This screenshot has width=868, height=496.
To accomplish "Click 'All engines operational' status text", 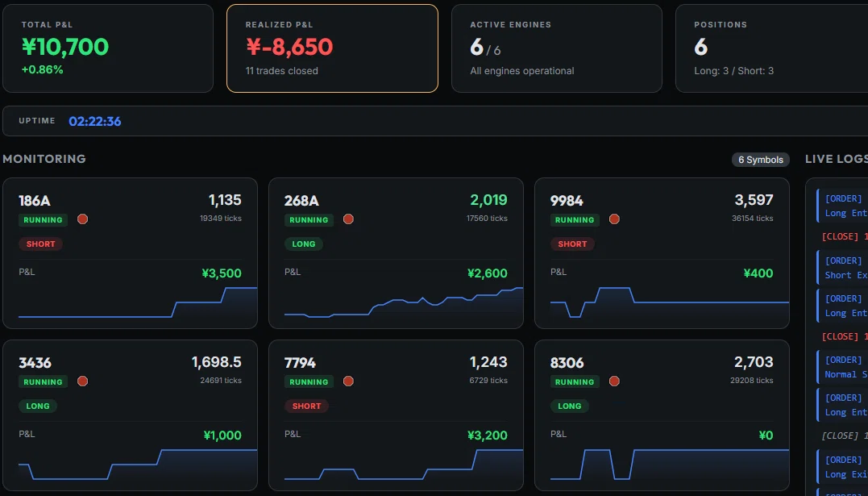I will click(x=522, y=71).
